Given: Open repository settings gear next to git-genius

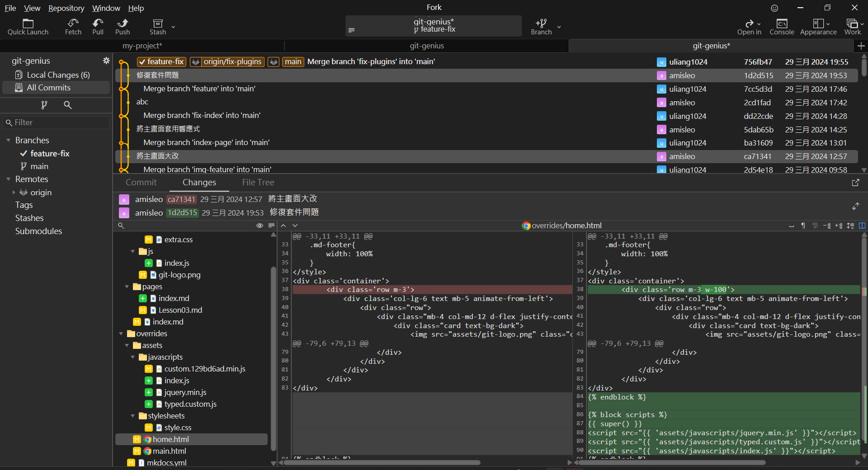Looking at the screenshot, I should (x=106, y=61).
